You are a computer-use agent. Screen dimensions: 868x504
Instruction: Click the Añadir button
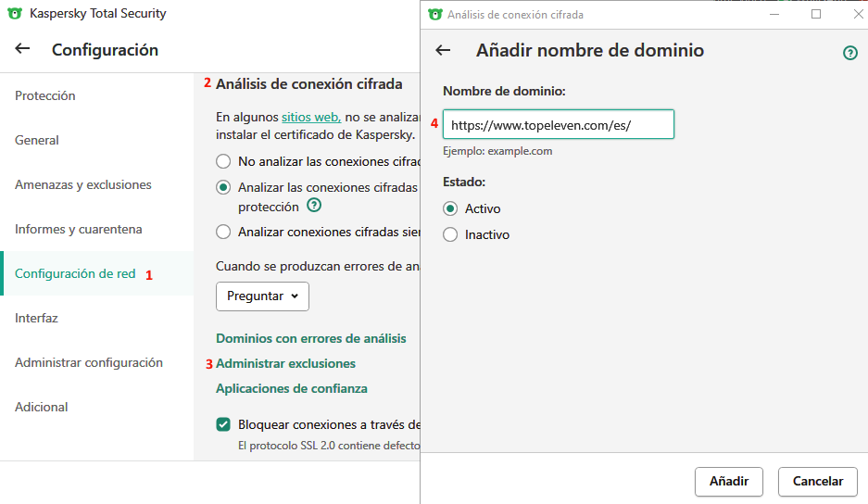(x=729, y=481)
